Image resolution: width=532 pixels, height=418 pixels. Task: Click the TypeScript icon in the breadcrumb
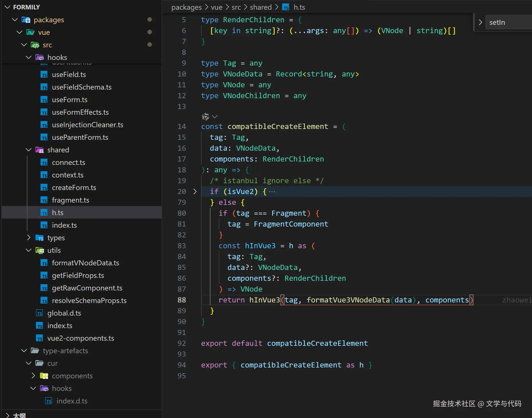point(286,7)
